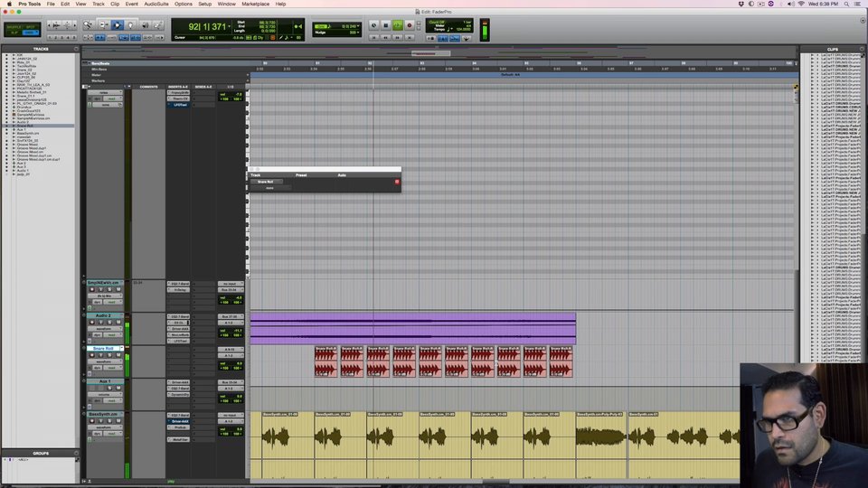
Task: Open the Tracks list popup menu
Action: click(x=76, y=49)
